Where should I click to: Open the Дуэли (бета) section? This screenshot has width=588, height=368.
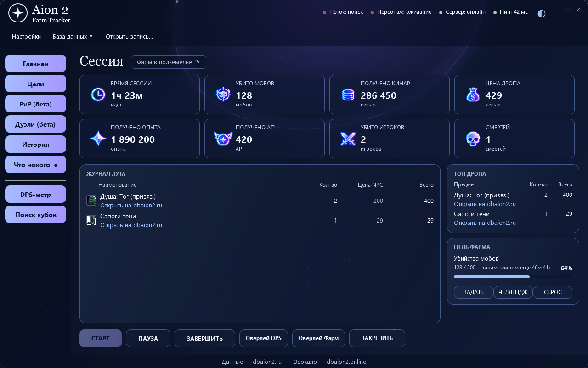pos(35,124)
